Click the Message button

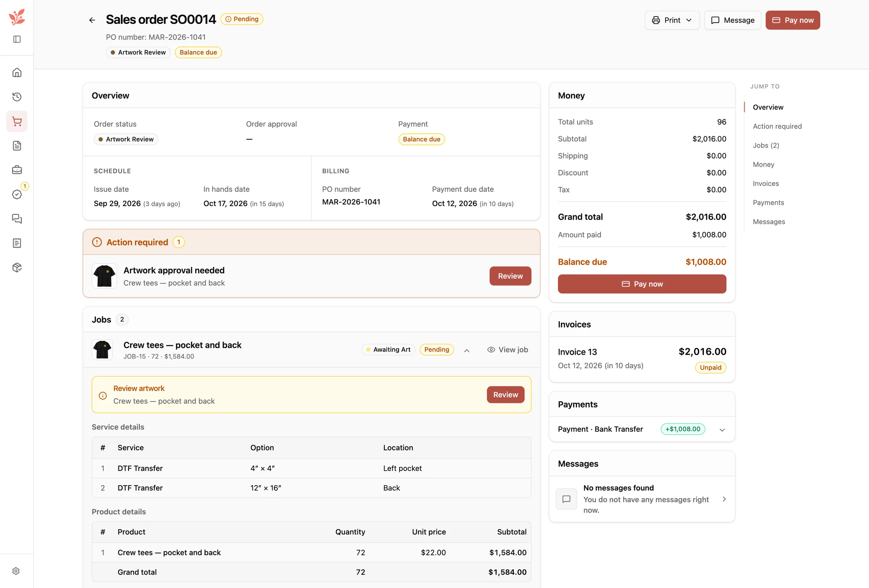click(733, 20)
